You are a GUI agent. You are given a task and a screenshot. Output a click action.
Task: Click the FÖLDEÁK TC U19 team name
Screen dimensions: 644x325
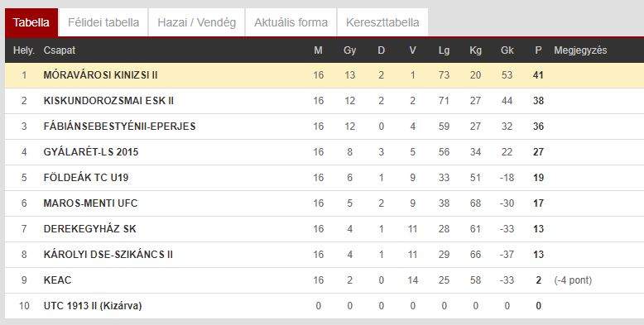(86, 178)
